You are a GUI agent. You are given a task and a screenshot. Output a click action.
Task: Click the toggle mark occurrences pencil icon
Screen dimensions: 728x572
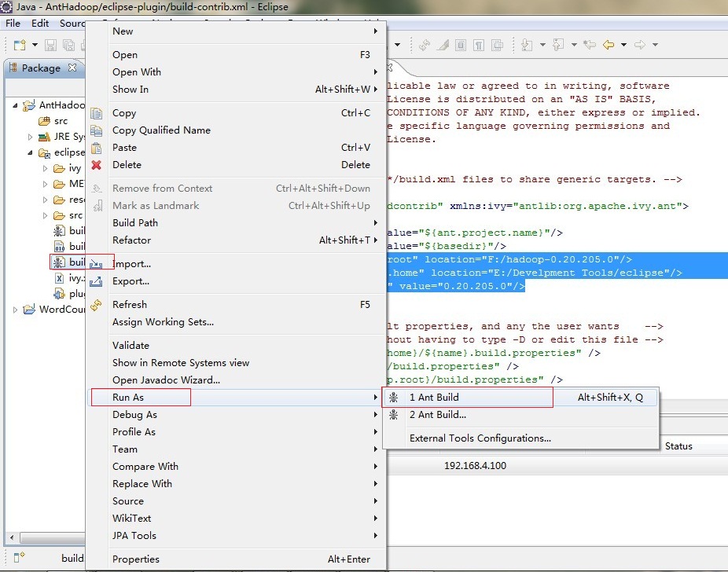(x=443, y=45)
